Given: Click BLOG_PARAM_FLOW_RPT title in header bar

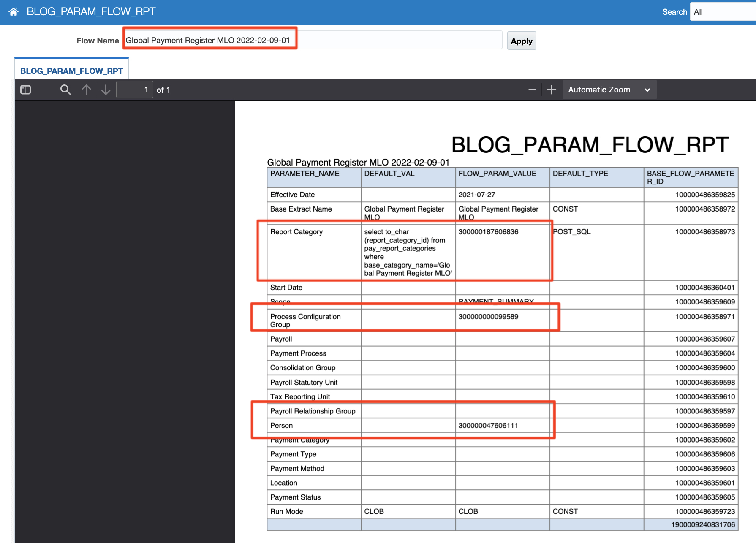Looking at the screenshot, I should (91, 12).
